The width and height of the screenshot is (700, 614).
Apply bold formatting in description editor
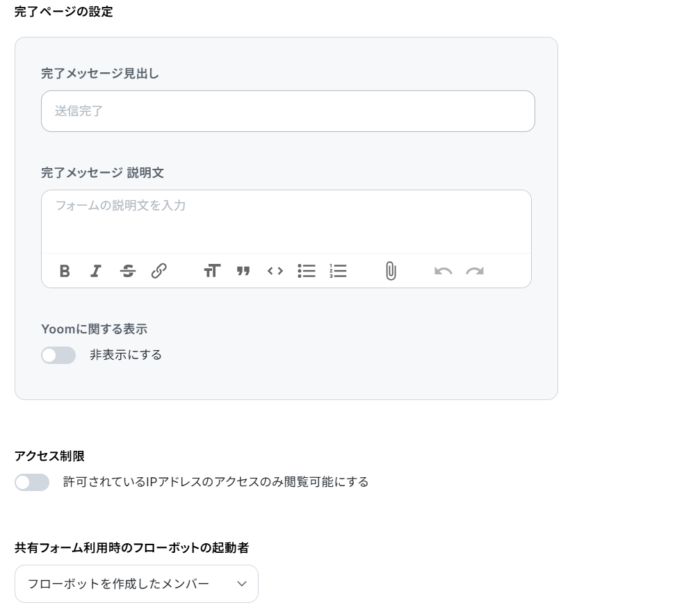pyautogui.click(x=65, y=271)
